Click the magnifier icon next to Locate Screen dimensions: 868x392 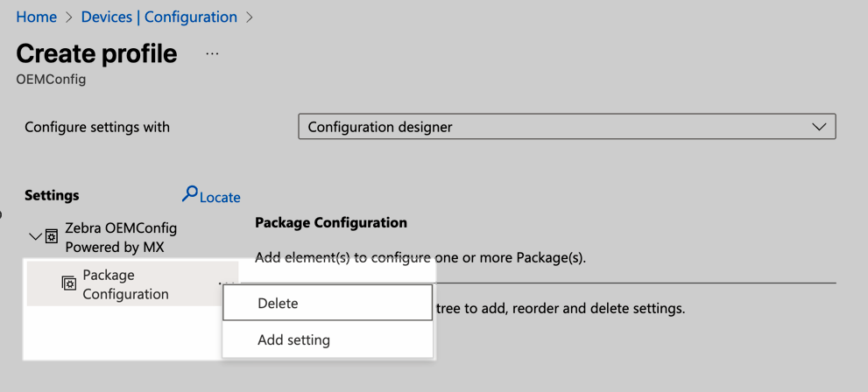click(190, 194)
